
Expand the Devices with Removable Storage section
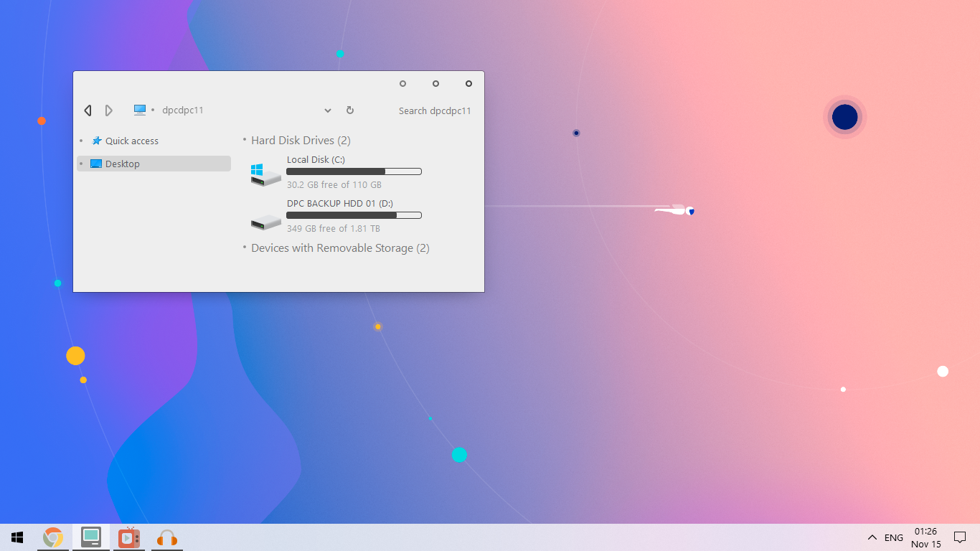point(244,248)
